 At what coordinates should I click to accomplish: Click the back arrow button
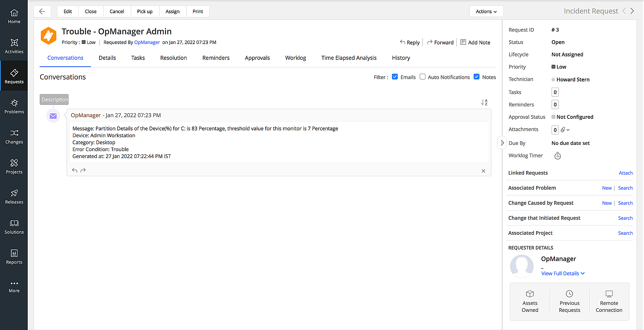(x=42, y=11)
